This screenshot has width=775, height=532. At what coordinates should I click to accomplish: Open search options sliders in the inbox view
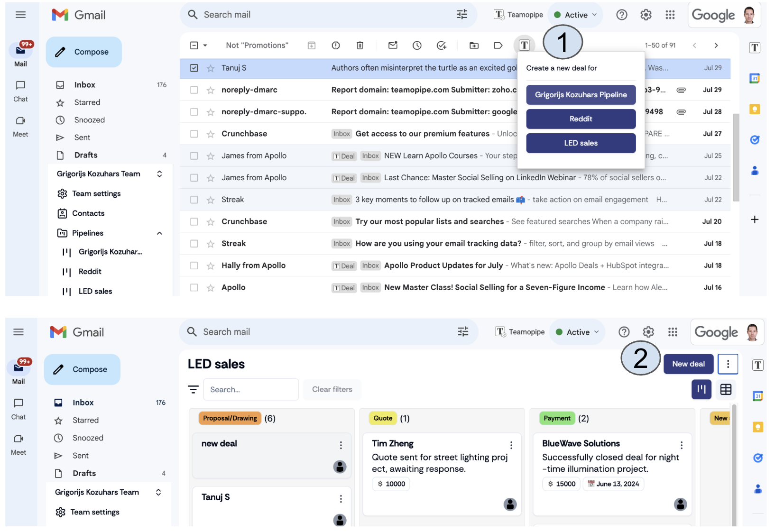tap(462, 15)
